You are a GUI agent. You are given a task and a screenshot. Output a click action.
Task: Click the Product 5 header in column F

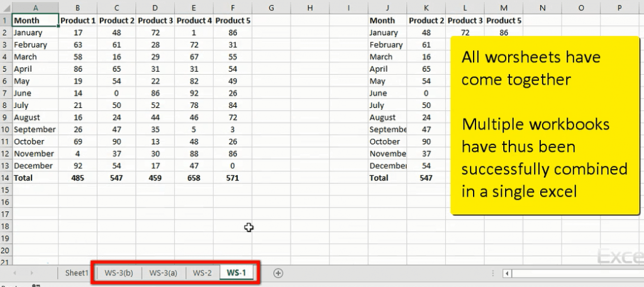click(x=233, y=21)
